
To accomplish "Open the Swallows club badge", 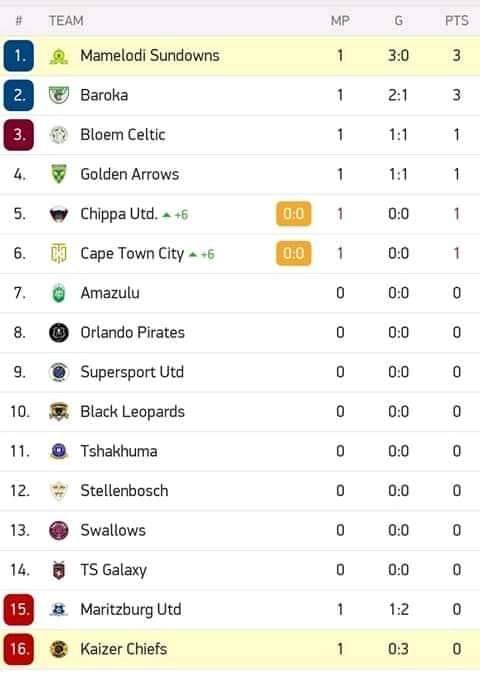I will pyautogui.click(x=59, y=530).
